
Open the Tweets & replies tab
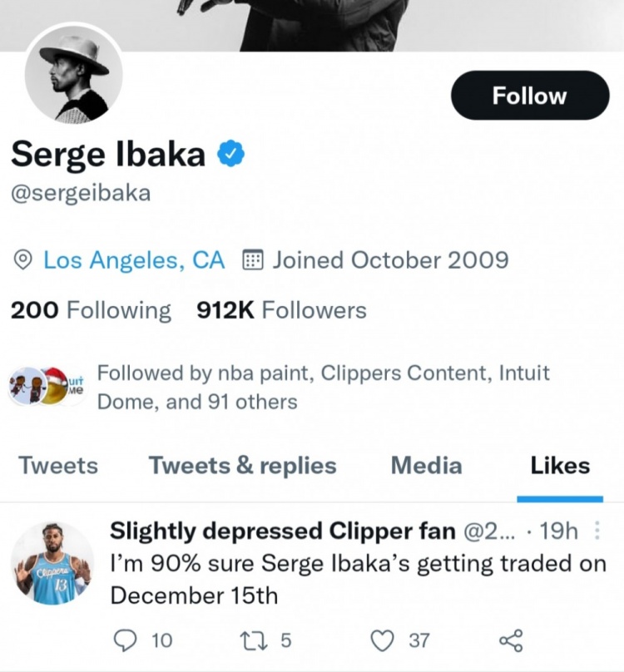242,466
